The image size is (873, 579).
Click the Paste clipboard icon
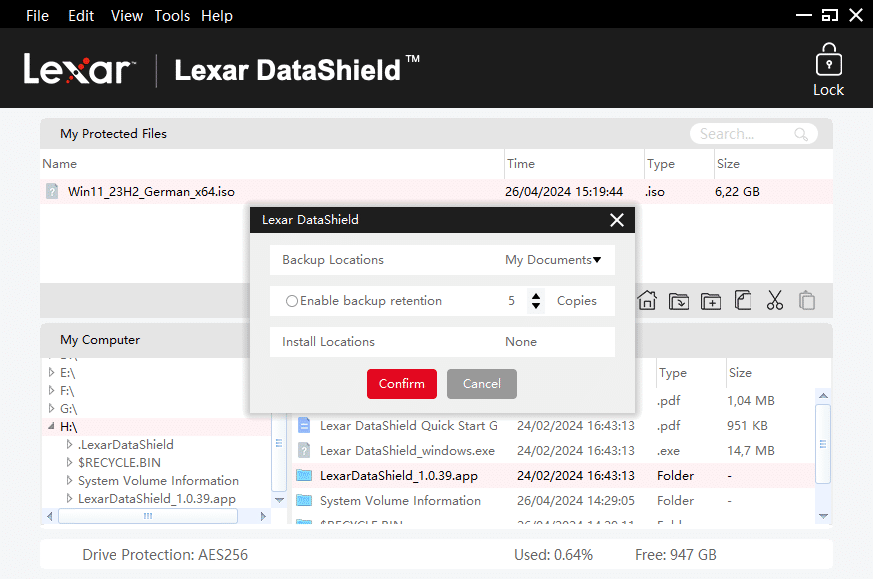click(806, 300)
